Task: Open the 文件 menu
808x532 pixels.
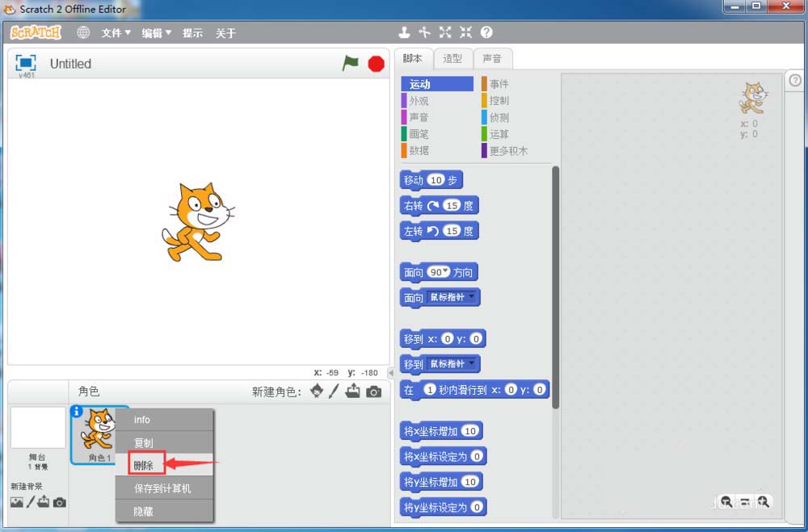Action: (116, 33)
